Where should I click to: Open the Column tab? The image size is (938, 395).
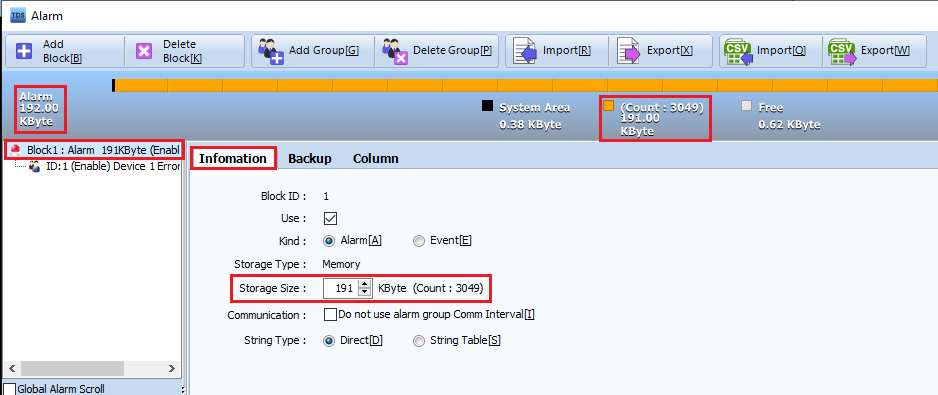coord(376,159)
